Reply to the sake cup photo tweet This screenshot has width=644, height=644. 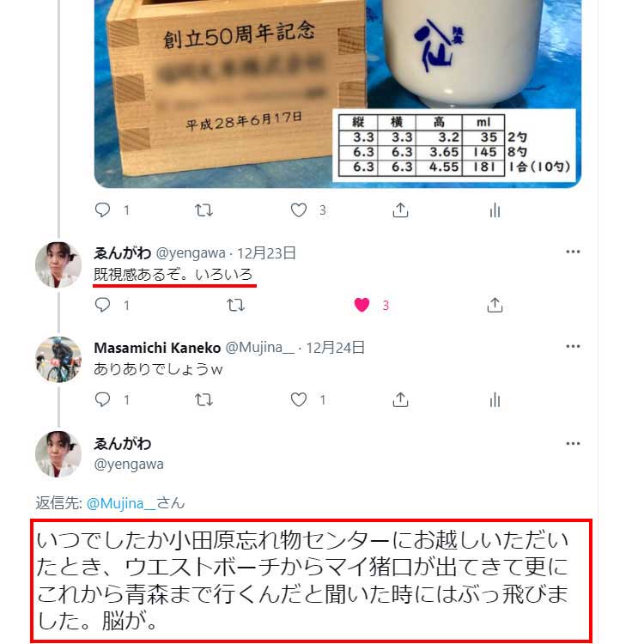(102, 210)
